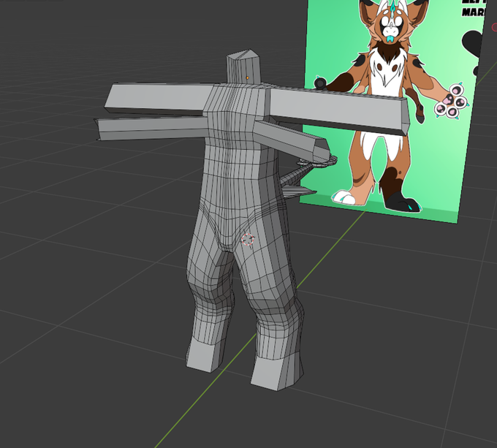The width and height of the screenshot is (497, 448).
Task: Select the orange origin point near the neck
Action: 247,77
